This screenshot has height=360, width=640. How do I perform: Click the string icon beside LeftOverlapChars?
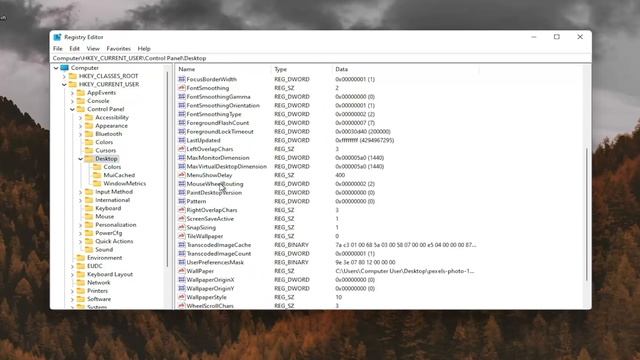click(182, 149)
